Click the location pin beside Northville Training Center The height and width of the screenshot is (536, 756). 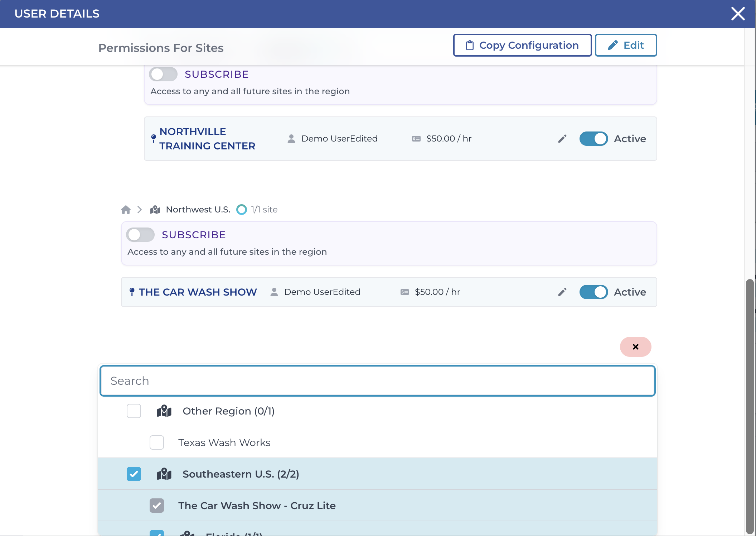click(154, 138)
